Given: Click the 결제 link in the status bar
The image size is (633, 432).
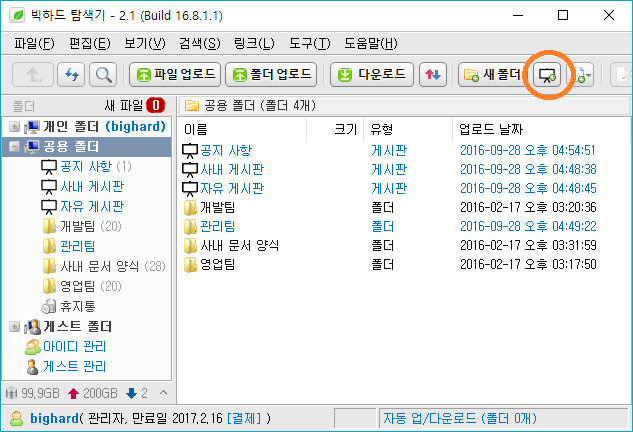Looking at the screenshot, I should (244, 418).
